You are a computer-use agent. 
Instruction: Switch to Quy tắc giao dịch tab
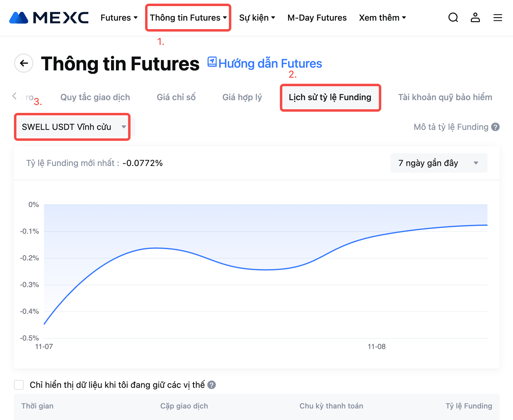[95, 97]
